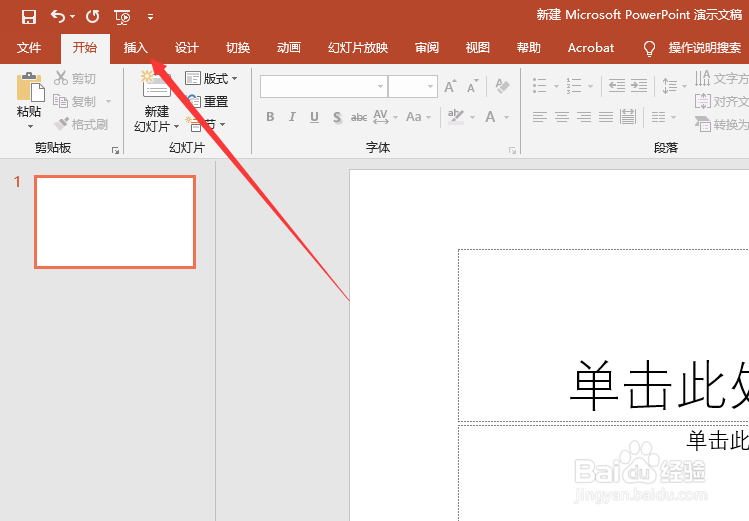Click the Clear All Formatting icon
This screenshot has width=749, height=521.
502,86
